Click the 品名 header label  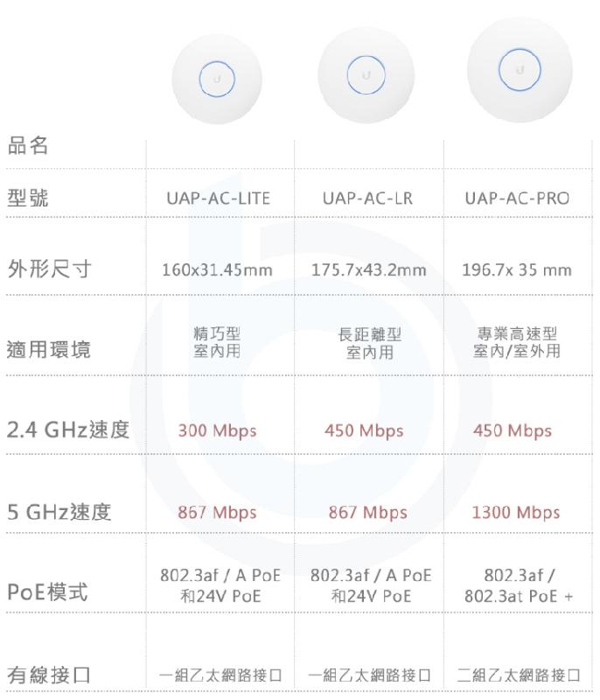point(28,145)
